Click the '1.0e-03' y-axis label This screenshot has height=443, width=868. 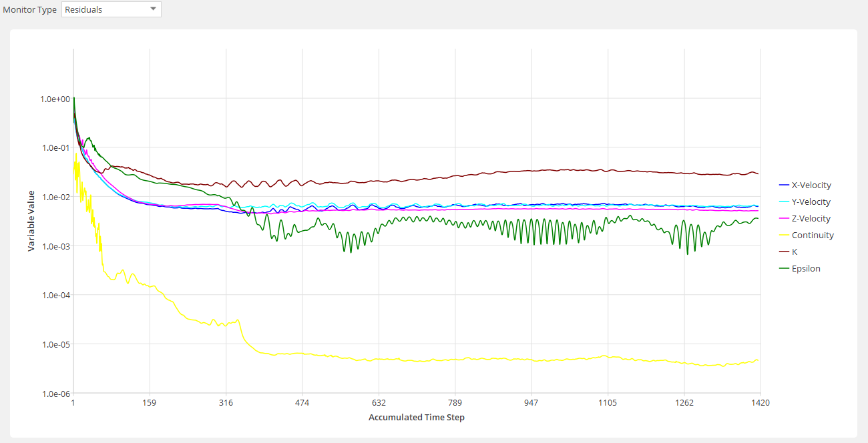coord(55,246)
